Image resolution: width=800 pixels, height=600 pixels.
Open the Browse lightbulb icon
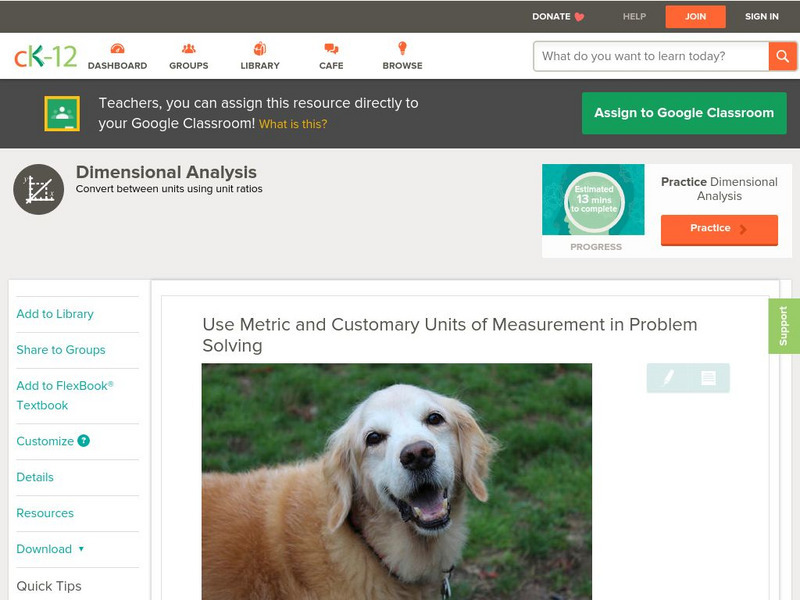(x=402, y=48)
